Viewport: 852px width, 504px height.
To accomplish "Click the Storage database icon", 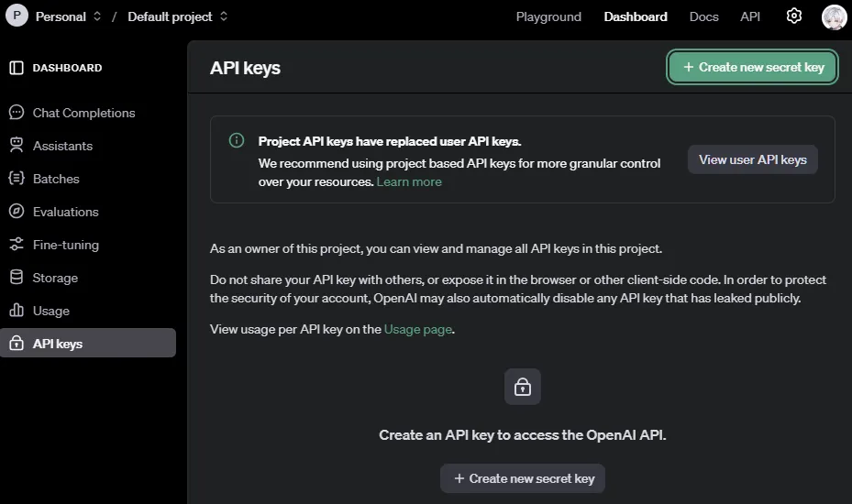I will coord(17,278).
